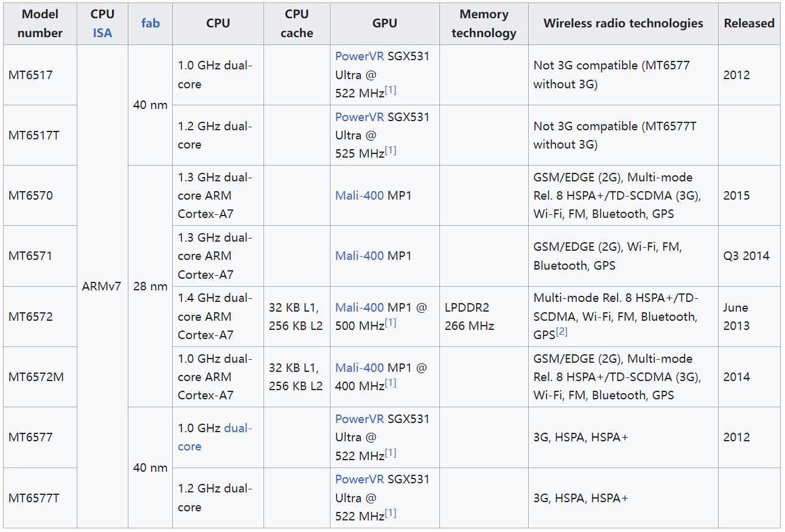
Task: Open the Mali-400 link in the MT6572M row
Action: pos(360,368)
